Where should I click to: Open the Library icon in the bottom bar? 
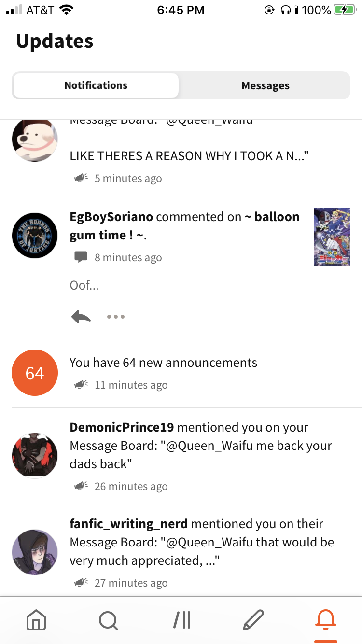pos(181,619)
